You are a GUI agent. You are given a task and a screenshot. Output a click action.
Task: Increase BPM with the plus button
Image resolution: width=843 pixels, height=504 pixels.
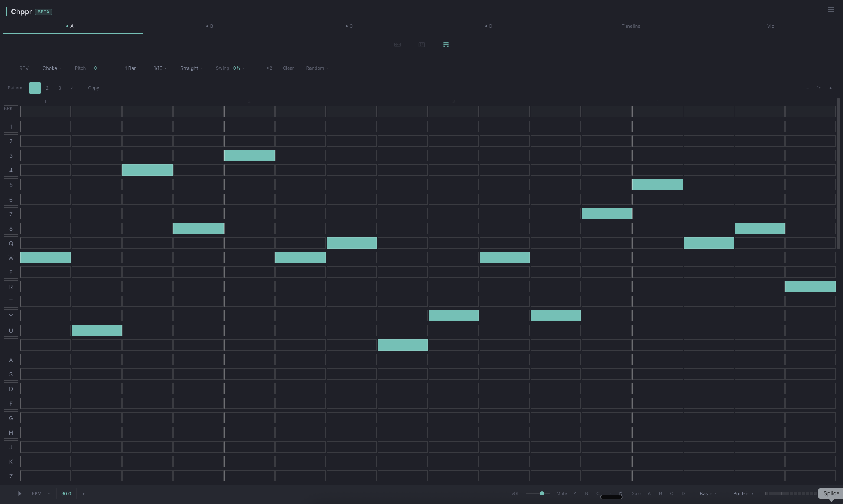(84, 493)
